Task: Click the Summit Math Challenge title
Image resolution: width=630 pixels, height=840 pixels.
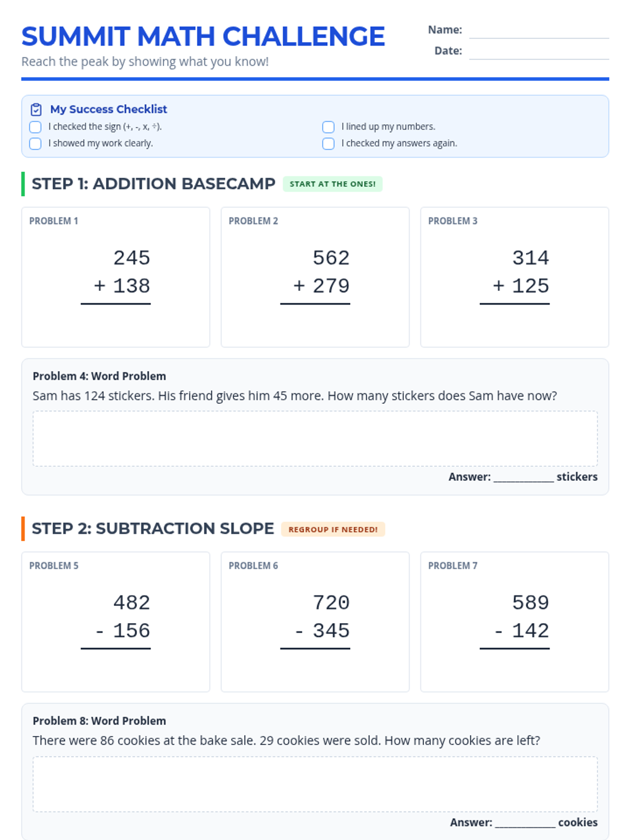Action: pyautogui.click(x=203, y=37)
